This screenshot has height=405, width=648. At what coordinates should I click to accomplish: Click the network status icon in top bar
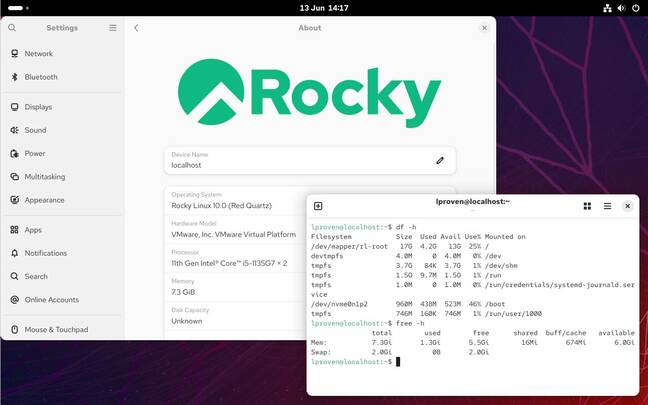click(607, 8)
